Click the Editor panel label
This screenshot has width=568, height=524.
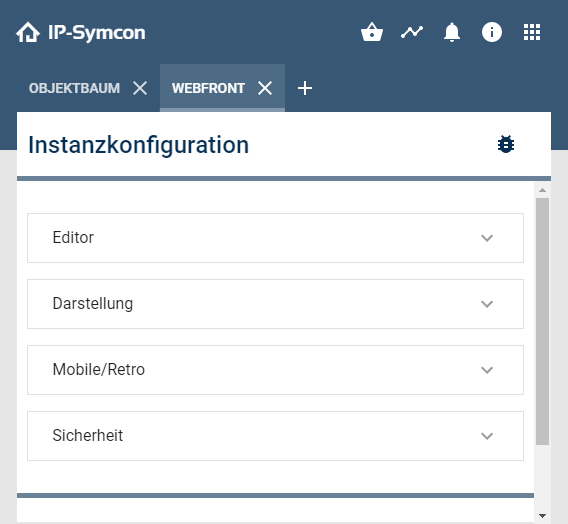tap(73, 238)
